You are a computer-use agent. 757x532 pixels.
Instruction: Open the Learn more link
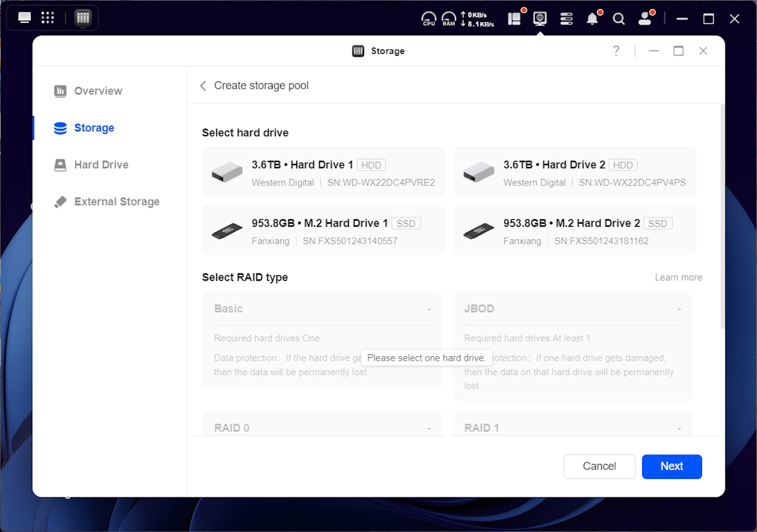(x=678, y=277)
